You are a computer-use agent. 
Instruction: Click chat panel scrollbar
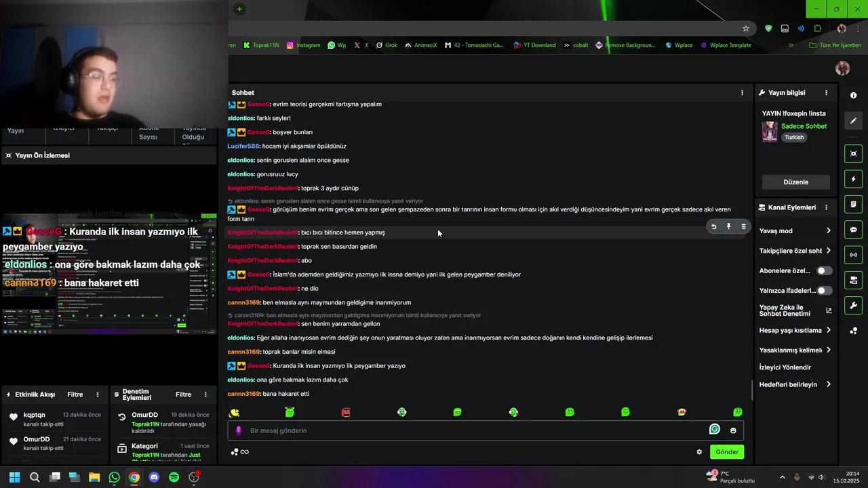coord(751,390)
